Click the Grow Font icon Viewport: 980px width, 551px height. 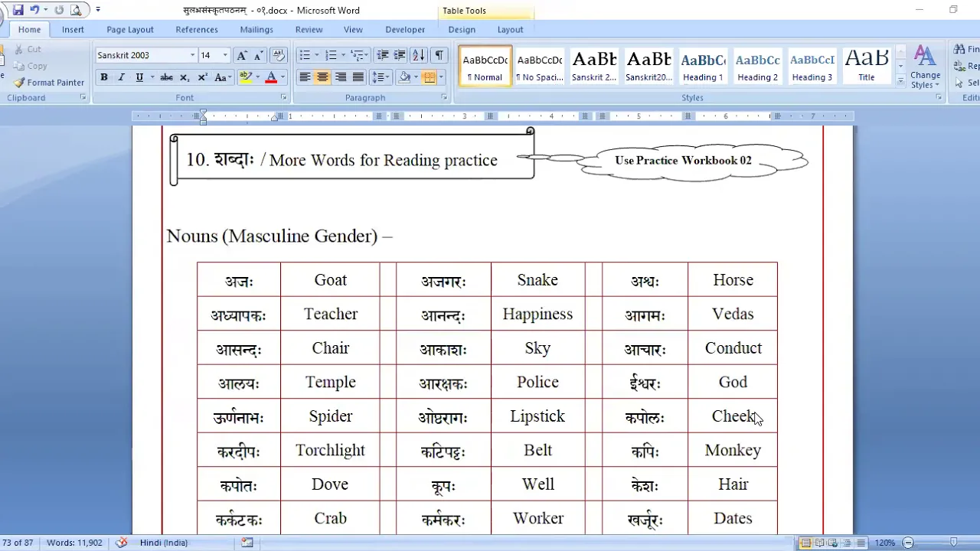pos(242,55)
